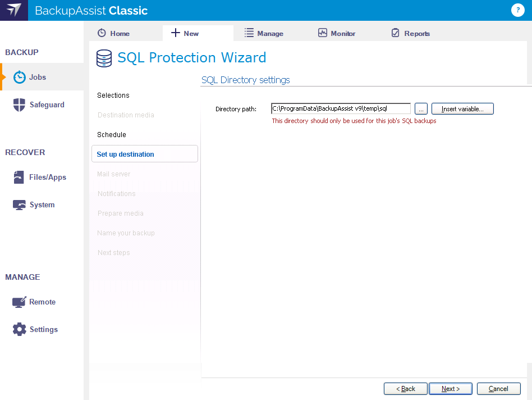Click the Home tab clock icon
Screen dimensions: 532x400
coord(102,33)
